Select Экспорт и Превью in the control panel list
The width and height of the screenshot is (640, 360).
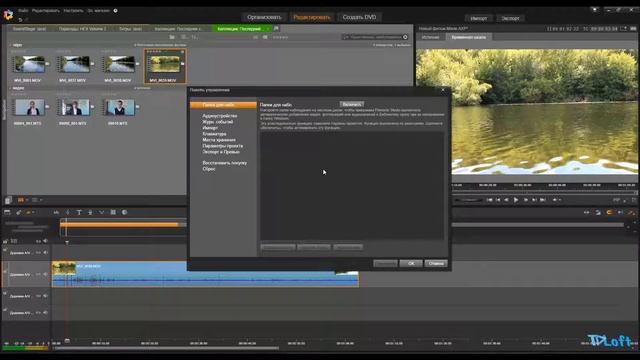coord(221,152)
